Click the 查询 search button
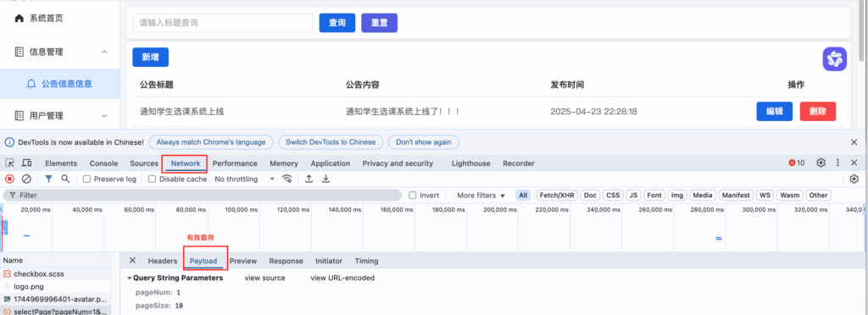This screenshot has height=315, width=868. tap(337, 23)
